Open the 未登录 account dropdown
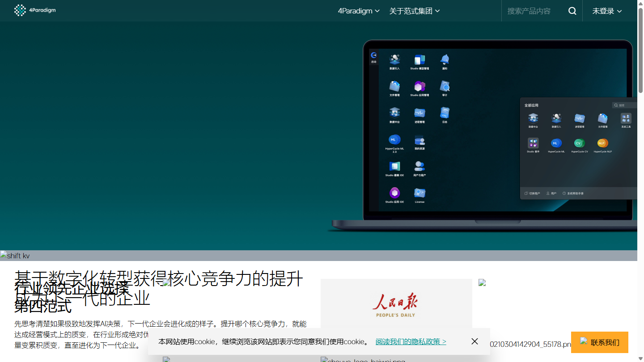 point(607,11)
